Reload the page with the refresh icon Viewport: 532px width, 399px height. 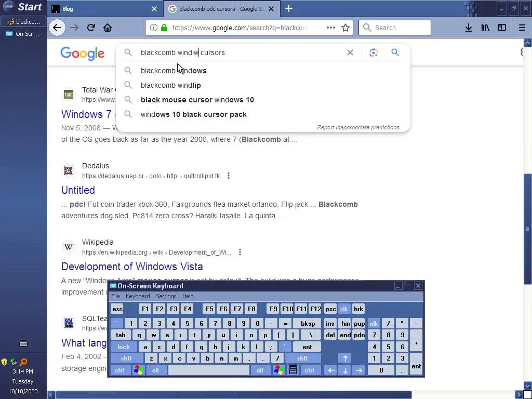[x=91, y=28]
